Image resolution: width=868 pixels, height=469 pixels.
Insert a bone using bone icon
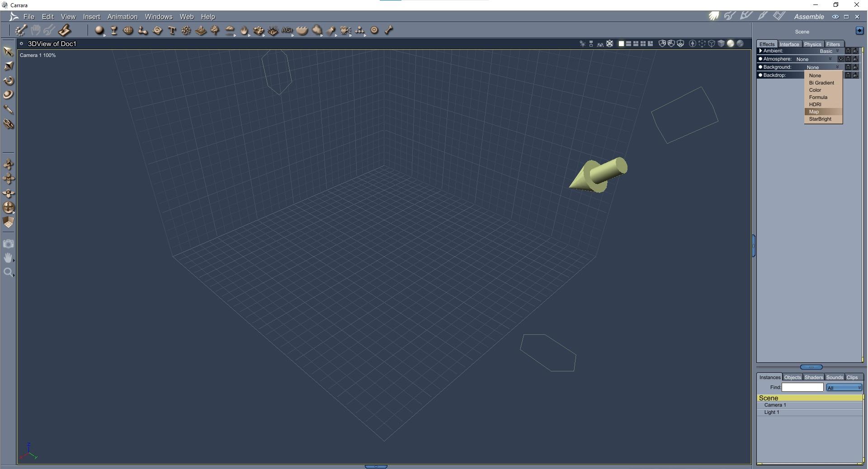point(389,30)
